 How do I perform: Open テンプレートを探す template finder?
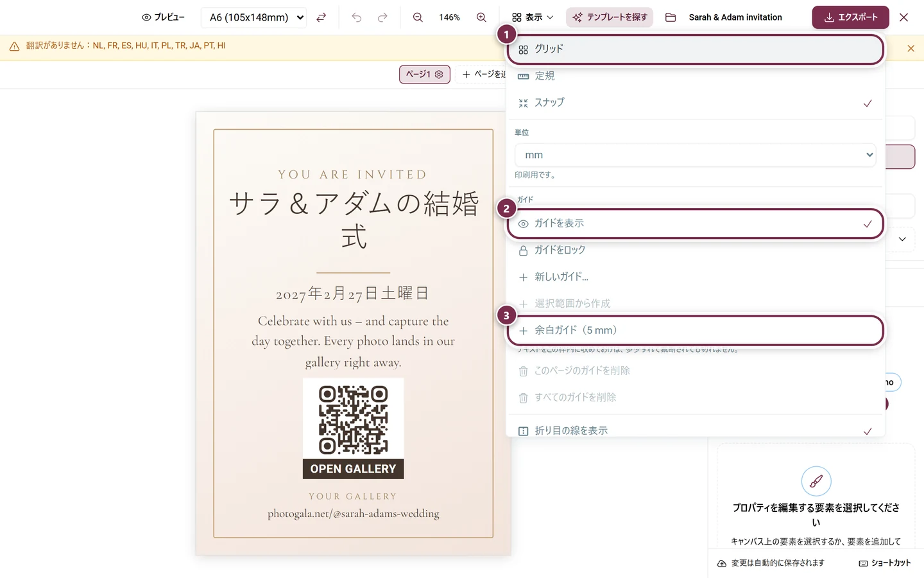[610, 17]
